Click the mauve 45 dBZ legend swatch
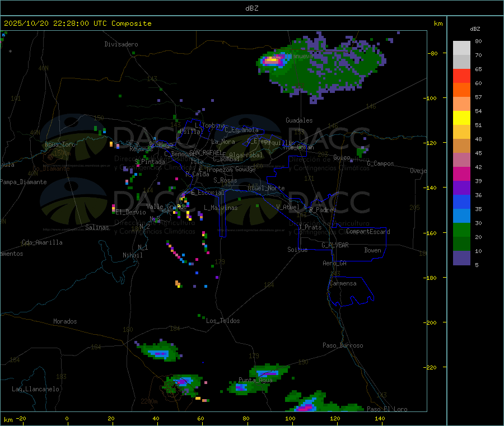The image size is (504, 426). pos(461,160)
